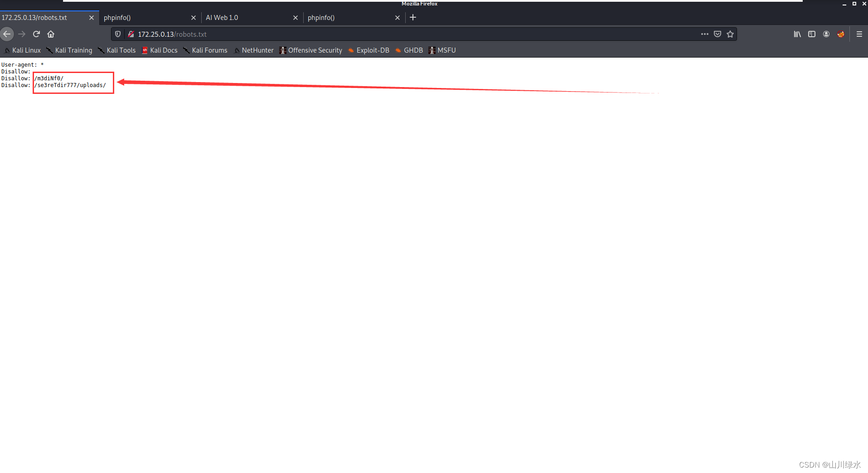This screenshot has width=868, height=473.
Task: Bookmark this page with star
Action: coord(730,34)
